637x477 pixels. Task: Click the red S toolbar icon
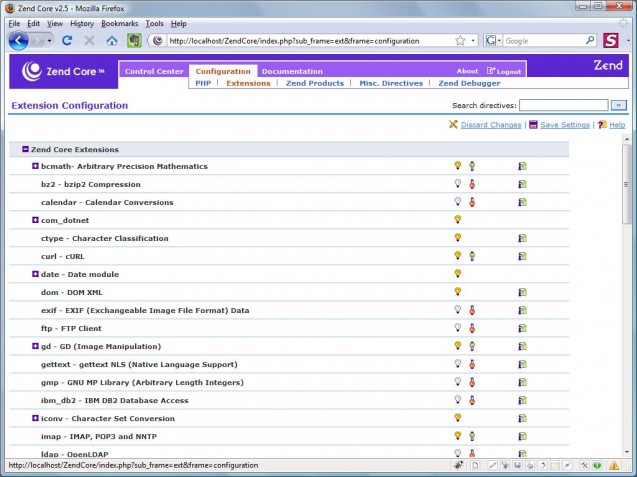tap(611, 41)
